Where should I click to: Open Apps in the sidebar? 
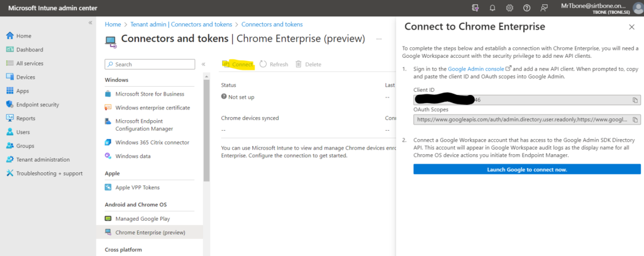coord(23,91)
